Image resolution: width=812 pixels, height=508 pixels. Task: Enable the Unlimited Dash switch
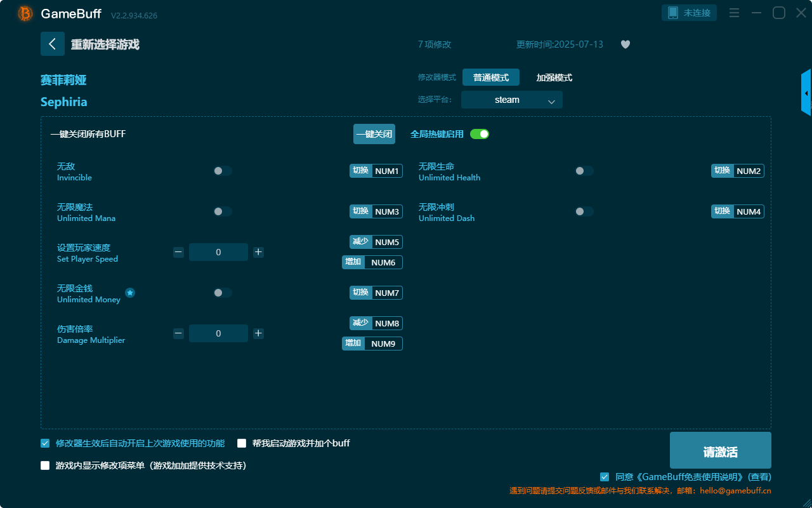click(x=584, y=211)
